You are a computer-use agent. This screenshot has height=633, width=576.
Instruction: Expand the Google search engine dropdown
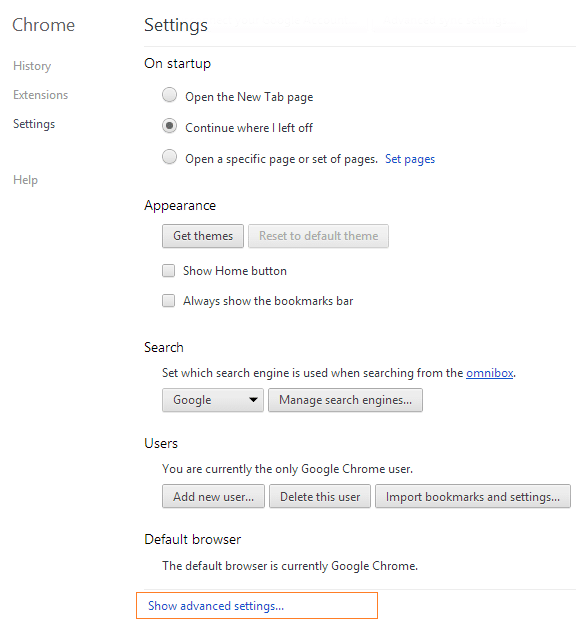(213, 400)
